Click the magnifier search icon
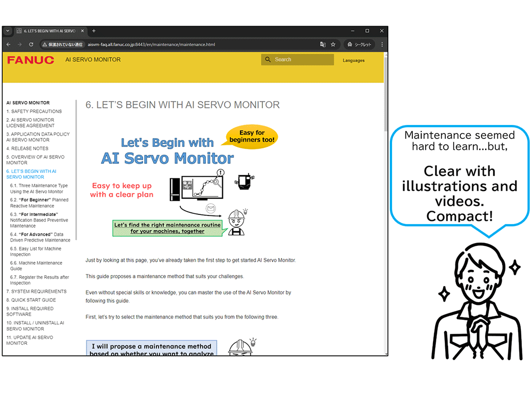Viewport: 532px width, 399px height. pyautogui.click(x=268, y=60)
